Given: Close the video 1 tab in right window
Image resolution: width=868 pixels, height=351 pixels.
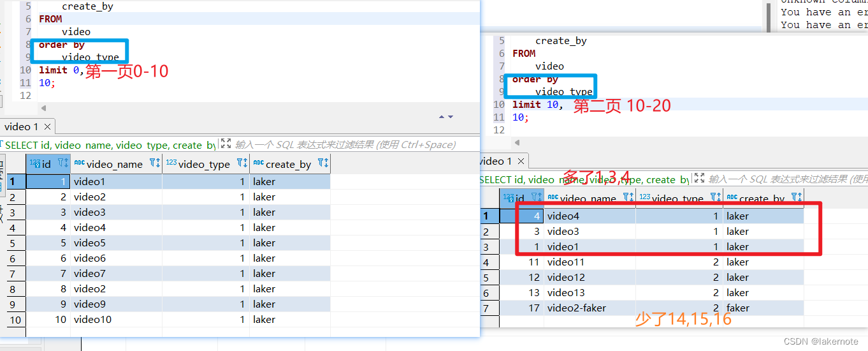Looking at the screenshot, I should 521,161.
